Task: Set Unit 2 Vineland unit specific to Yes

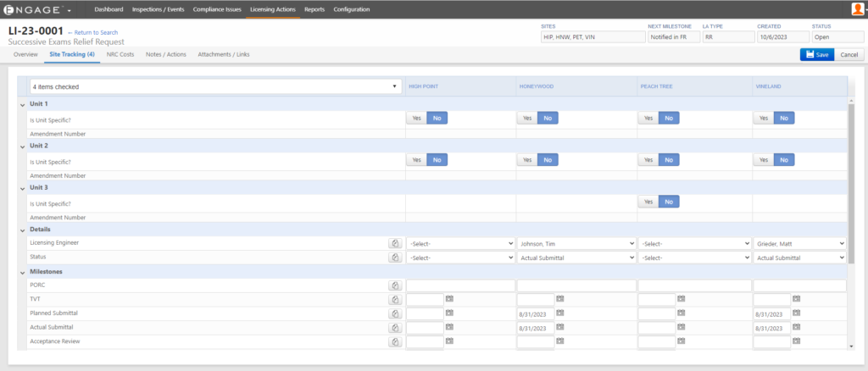Action: coord(763,160)
